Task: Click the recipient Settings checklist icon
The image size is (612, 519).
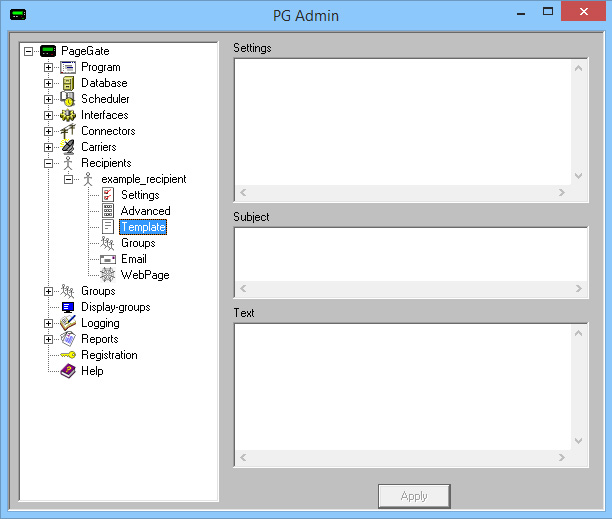Action: (108, 195)
